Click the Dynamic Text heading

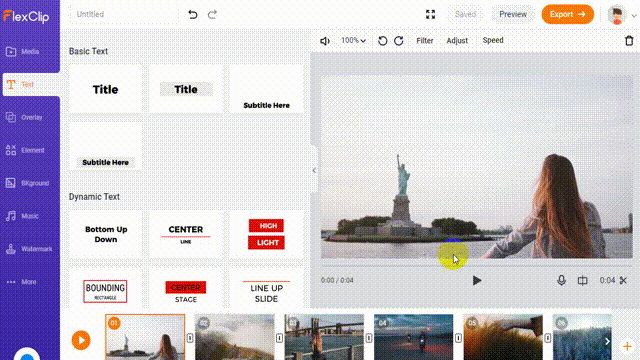pyautogui.click(x=94, y=197)
